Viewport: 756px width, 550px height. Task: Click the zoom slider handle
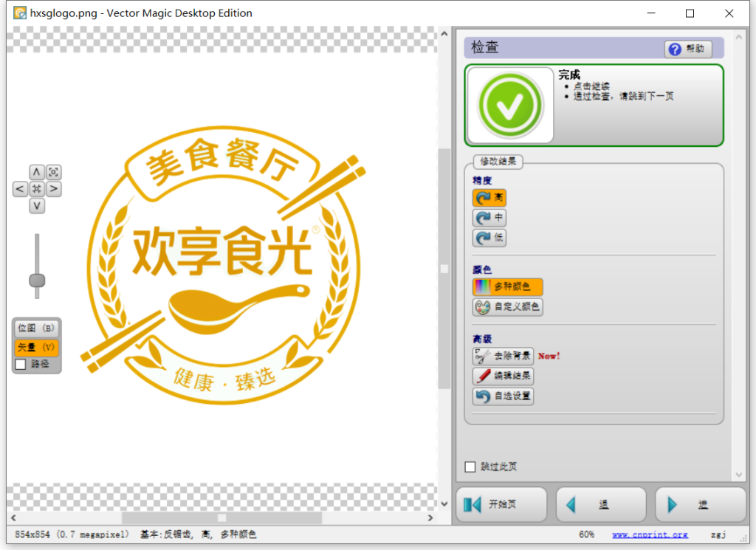[37, 281]
